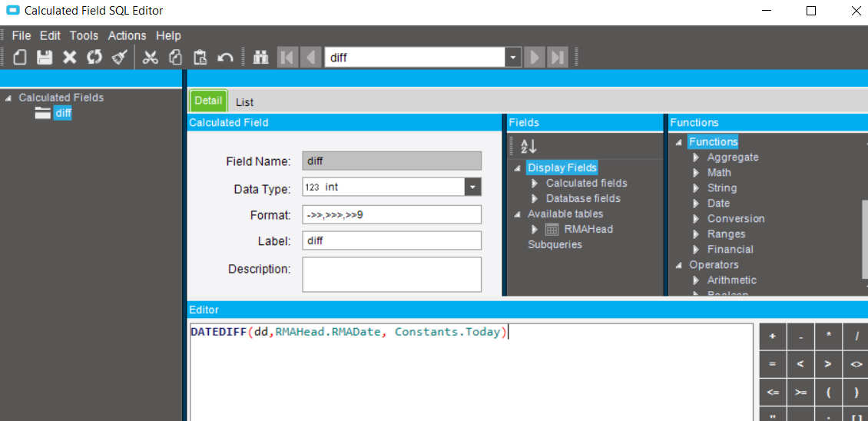868x421 pixels.
Task: Click the Clear broom icon
Action: [x=120, y=57]
